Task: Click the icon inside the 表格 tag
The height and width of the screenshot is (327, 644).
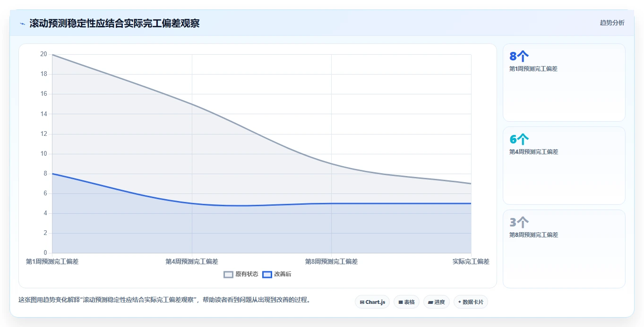Action: [401, 302]
